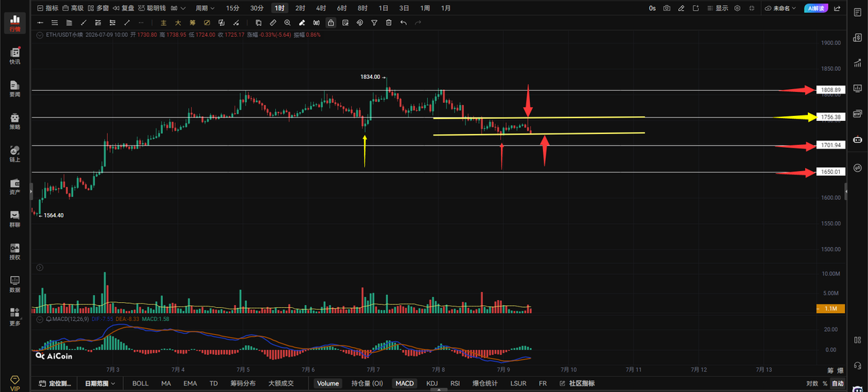Toggle the 主 main-force indicator
The height and width of the screenshot is (392, 868).
164,22
